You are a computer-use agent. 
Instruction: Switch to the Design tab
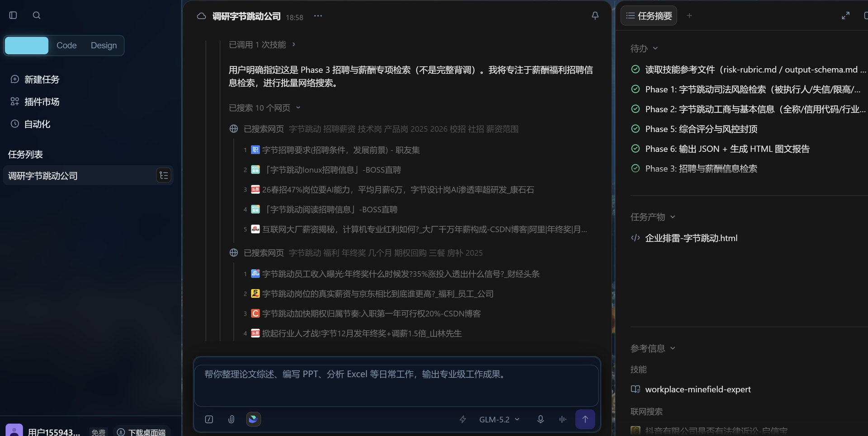coord(104,45)
